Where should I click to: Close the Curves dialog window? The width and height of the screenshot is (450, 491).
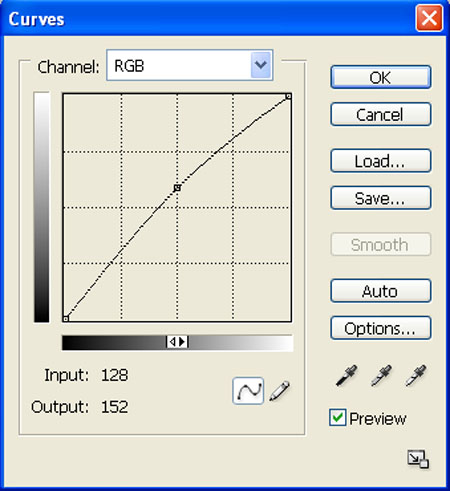[429, 18]
